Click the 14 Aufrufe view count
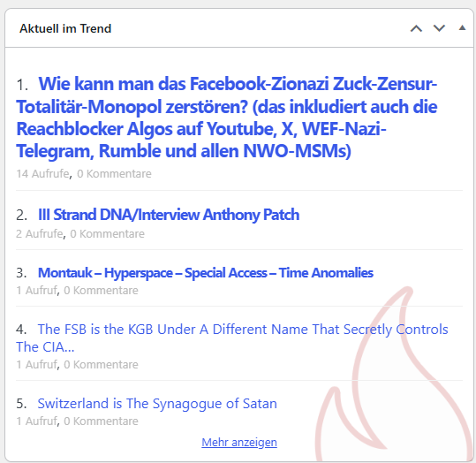This screenshot has width=476, height=463. [x=42, y=174]
